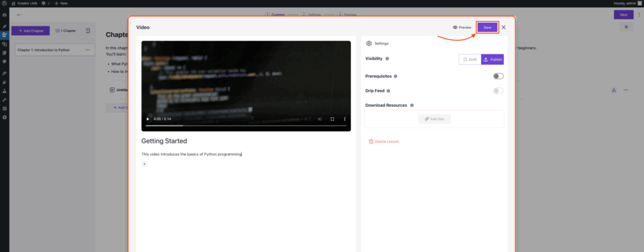The width and height of the screenshot is (644, 252).
Task: Mute the video using the volume icon
Action: (x=319, y=119)
